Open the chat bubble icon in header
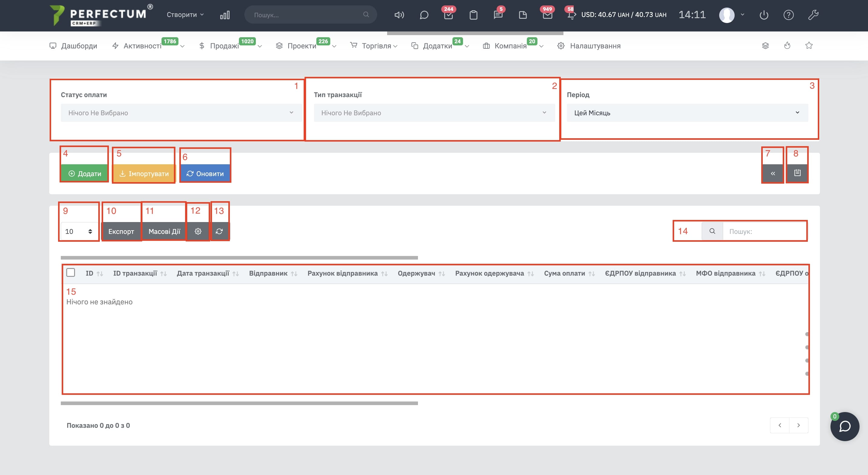Image resolution: width=868 pixels, height=475 pixels. click(424, 15)
